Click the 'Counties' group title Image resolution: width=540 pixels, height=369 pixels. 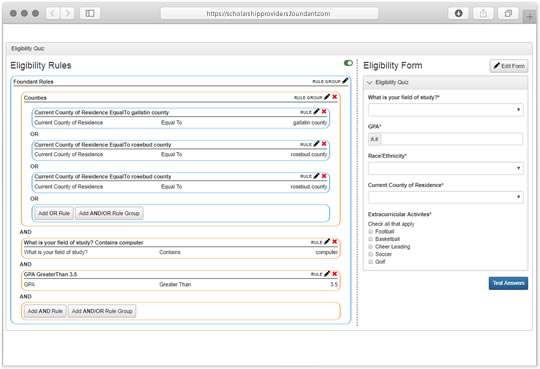click(35, 98)
